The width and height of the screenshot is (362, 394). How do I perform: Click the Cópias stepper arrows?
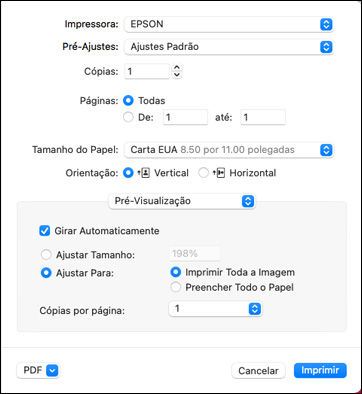[x=177, y=71]
